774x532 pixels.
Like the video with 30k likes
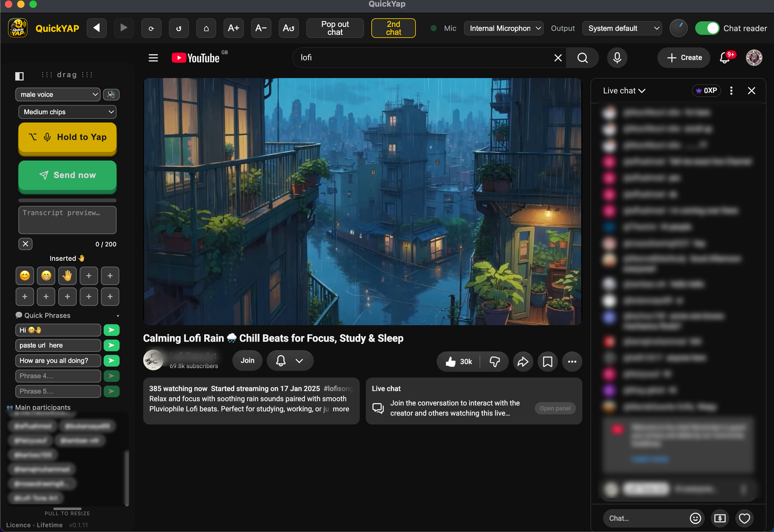(458, 362)
